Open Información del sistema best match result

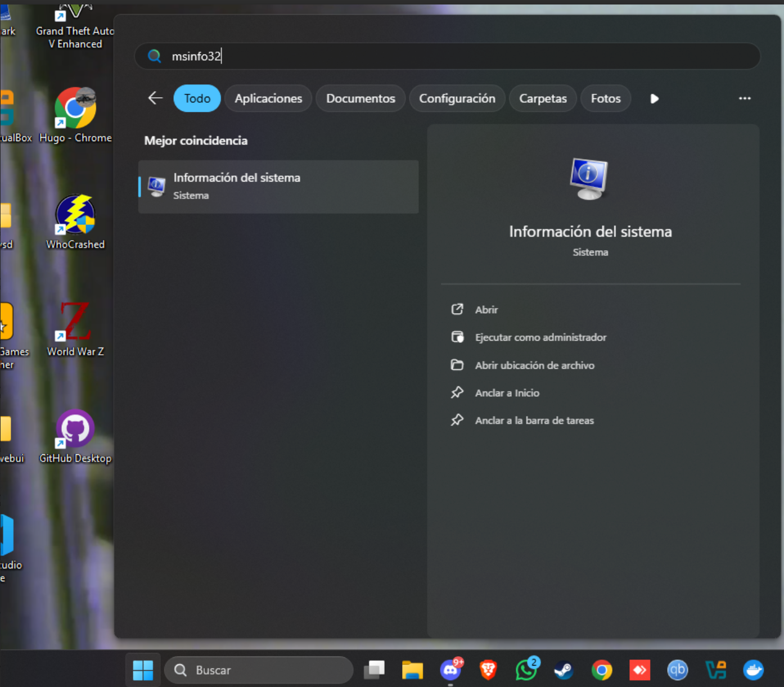(x=278, y=187)
